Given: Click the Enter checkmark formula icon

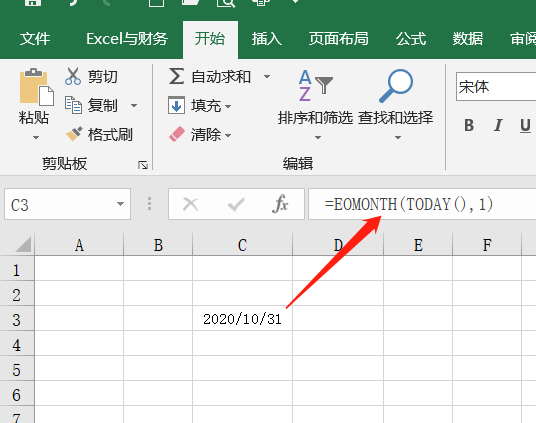Looking at the screenshot, I should 236,204.
